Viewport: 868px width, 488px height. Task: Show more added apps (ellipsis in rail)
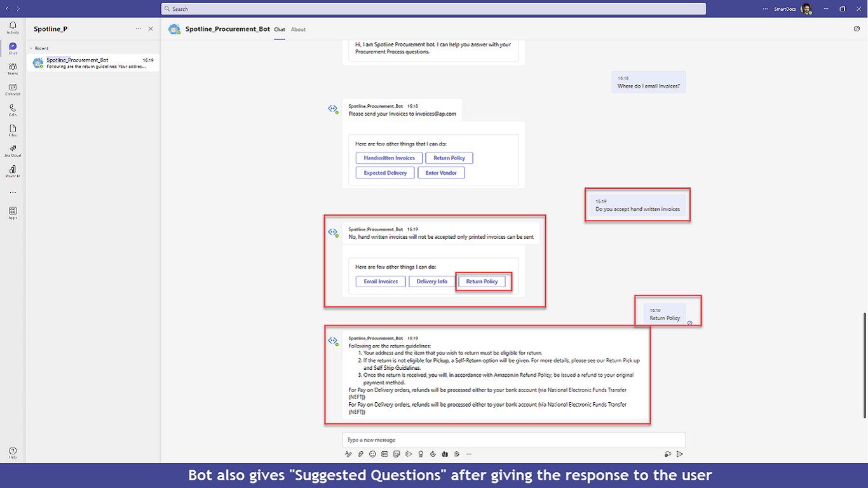[x=13, y=192]
